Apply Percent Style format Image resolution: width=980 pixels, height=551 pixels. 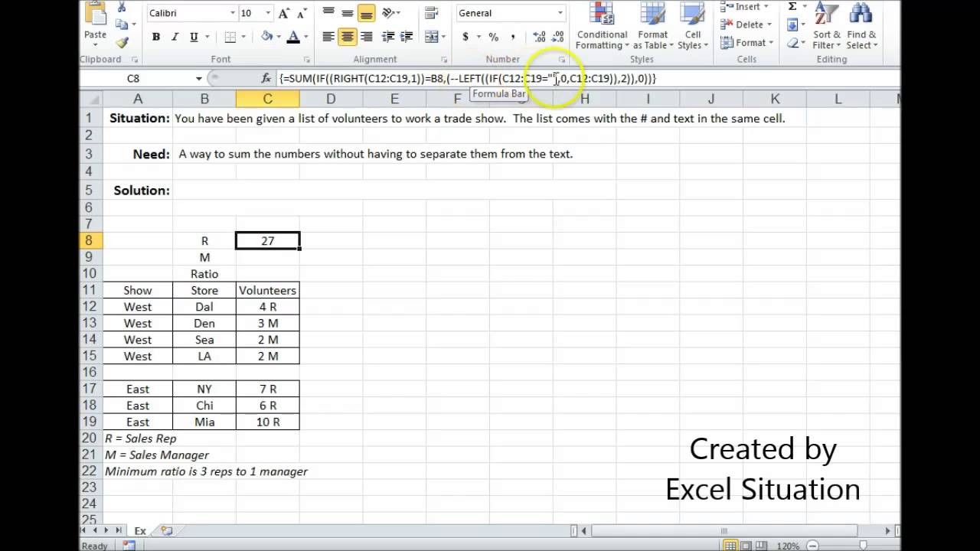pos(493,37)
